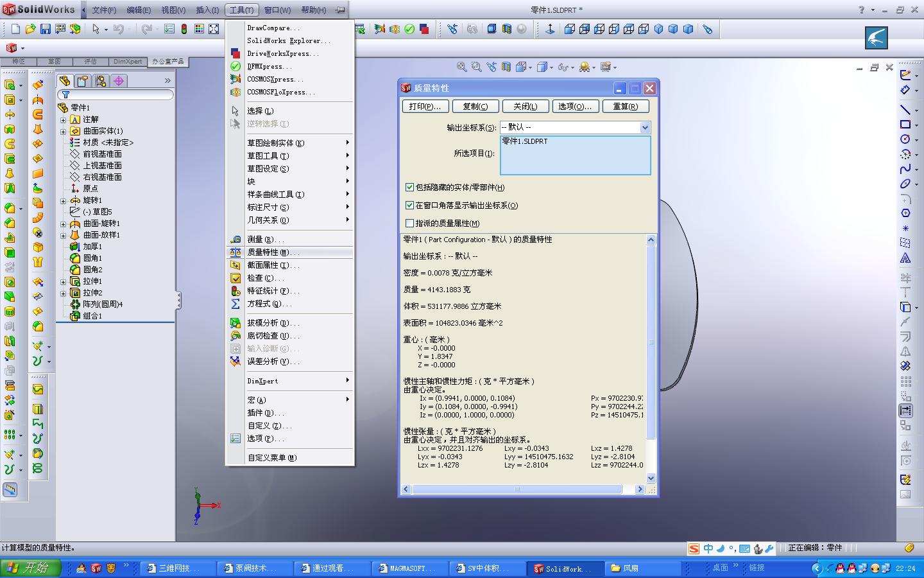The image size is (924, 578).
Task: Select the sketch Text tool
Action: click(x=905, y=258)
